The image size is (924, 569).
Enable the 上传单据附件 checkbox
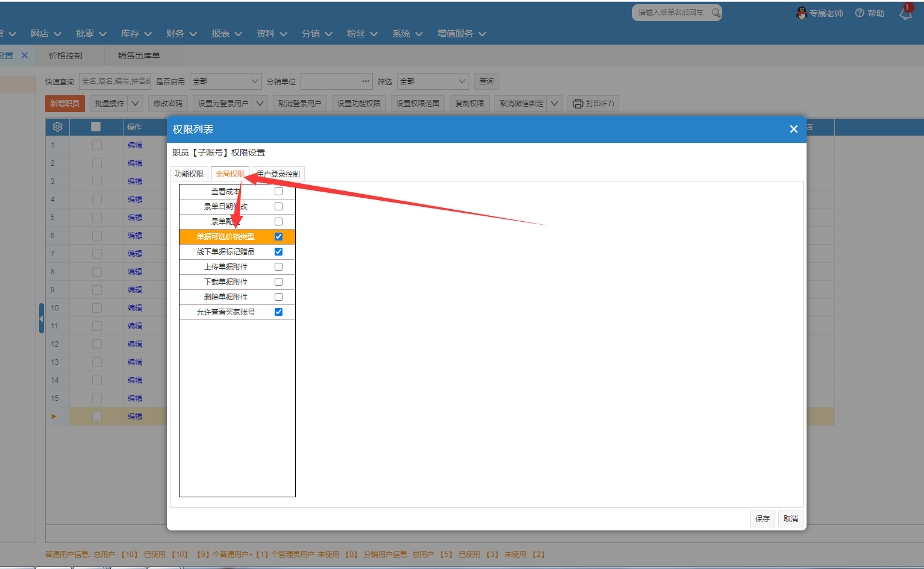point(278,267)
